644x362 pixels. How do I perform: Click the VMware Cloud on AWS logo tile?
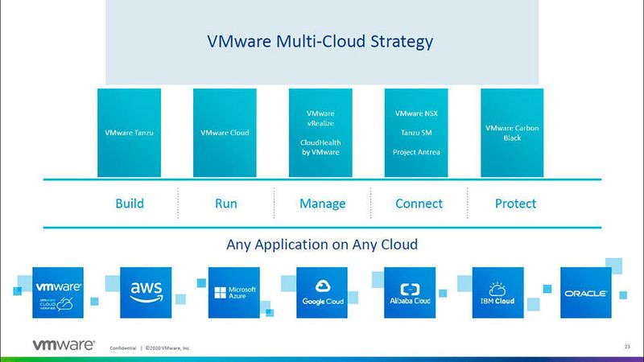coord(58,293)
